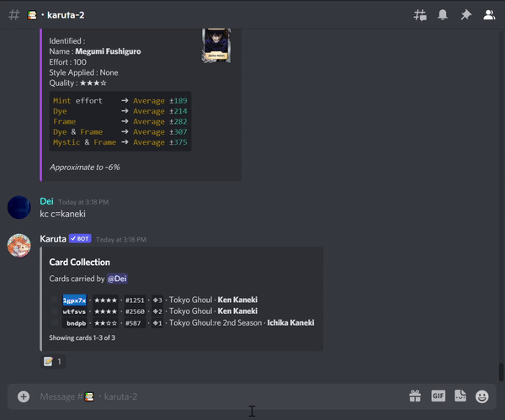The height and width of the screenshot is (420, 505).
Task: View the Megumi Fushiguro card thumbnail
Action: (x=215, y=45)
